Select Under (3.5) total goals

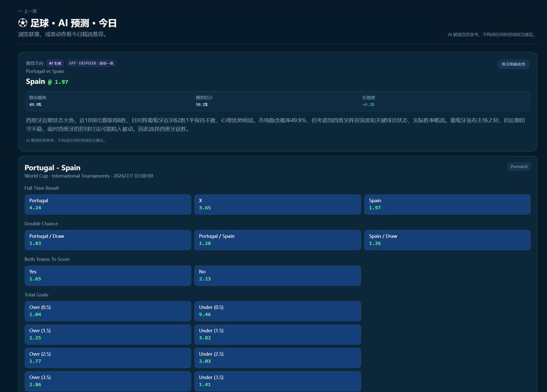click(x=278, y=381)
